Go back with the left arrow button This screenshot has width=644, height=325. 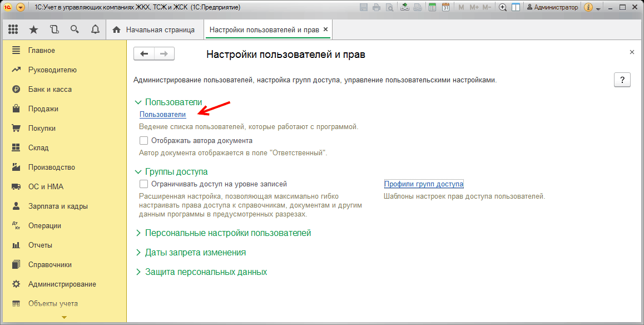(x=144, y=54)
